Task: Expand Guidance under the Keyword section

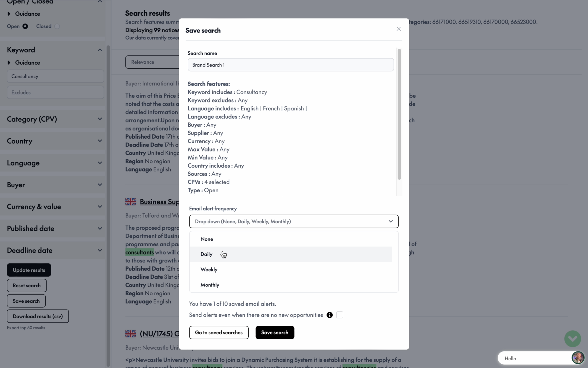Action: [x=27, y=63]
